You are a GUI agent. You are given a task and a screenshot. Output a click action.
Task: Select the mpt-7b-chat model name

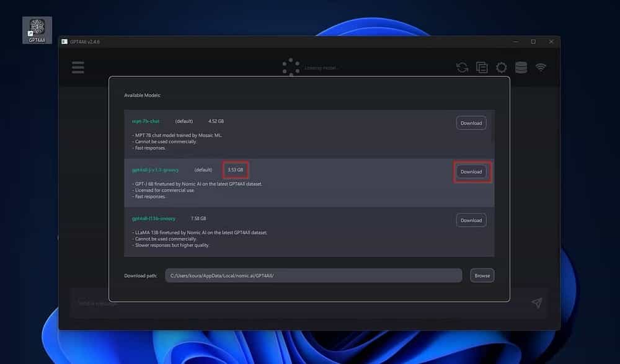(x=146, y=122)
